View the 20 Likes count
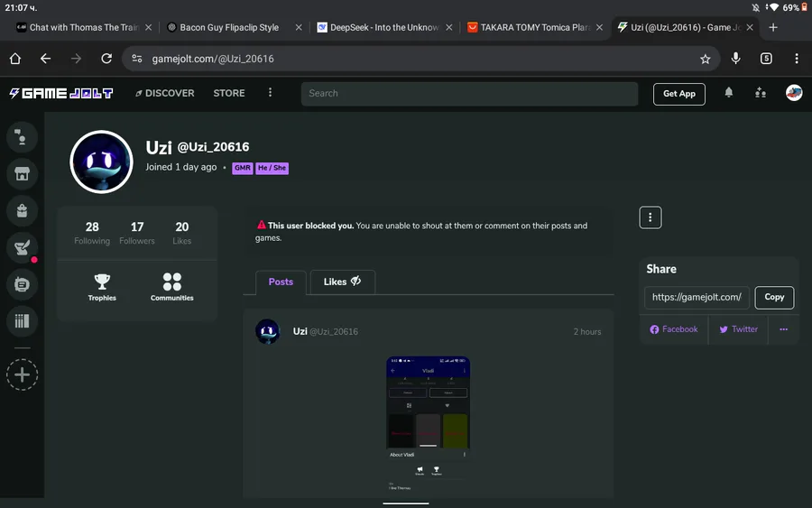The width and height of the screenshot is (812, 508). [181, 233]
